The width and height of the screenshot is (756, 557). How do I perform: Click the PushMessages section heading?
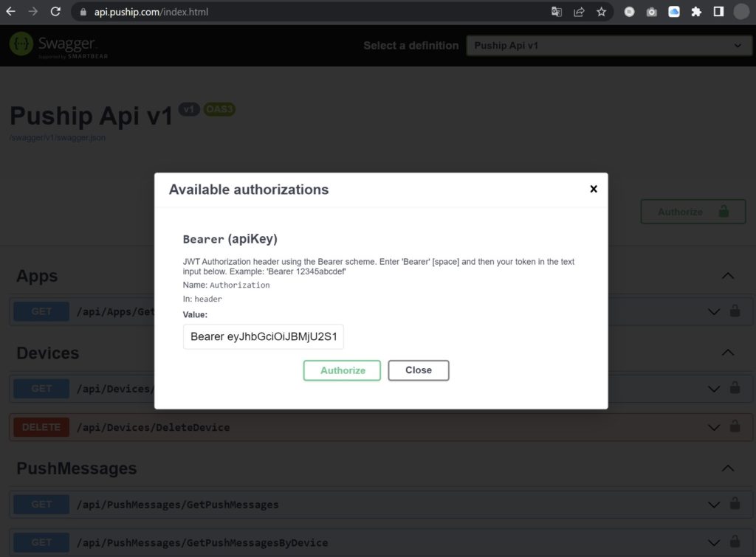click(77, 468)
